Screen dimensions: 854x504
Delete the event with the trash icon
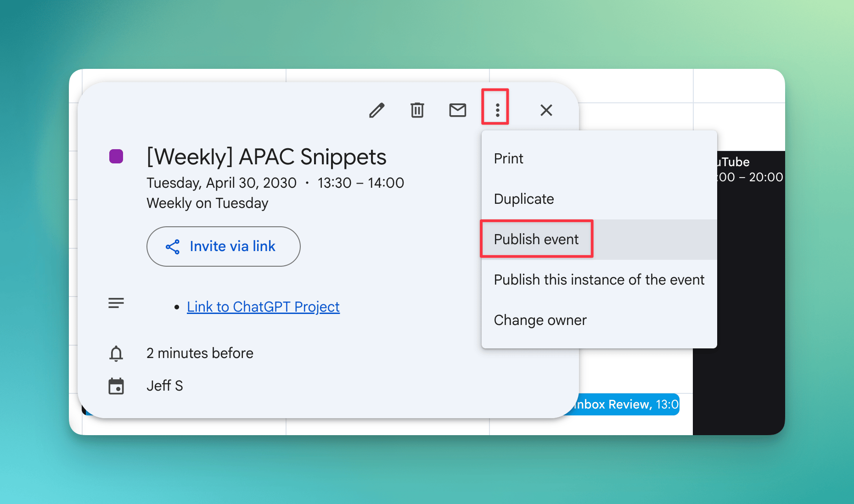pyautogui.click(x=417, y=110)
